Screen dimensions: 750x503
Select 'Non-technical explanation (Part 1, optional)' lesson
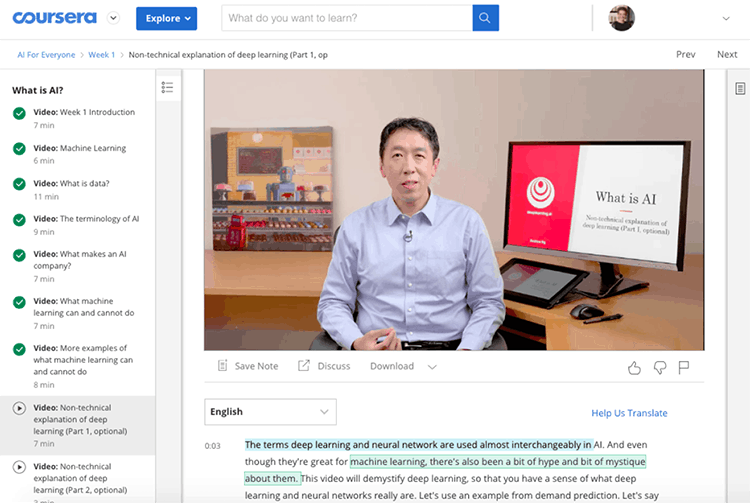point(77,426)
